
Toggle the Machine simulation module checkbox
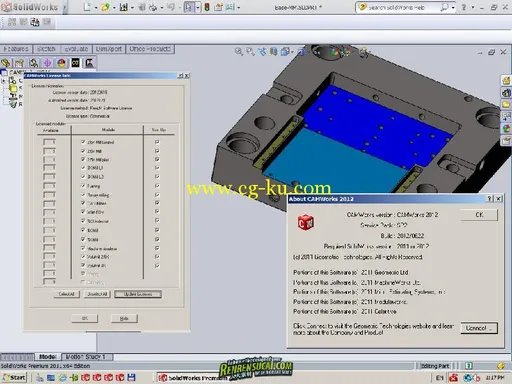click(83, 248)
